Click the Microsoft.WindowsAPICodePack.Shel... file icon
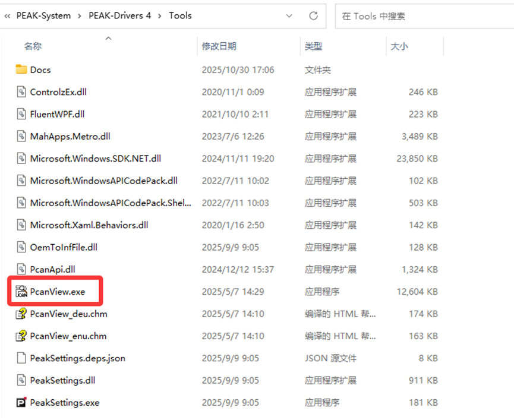The height and width of the screenshot is (420, 514). (x=21, y=203)
